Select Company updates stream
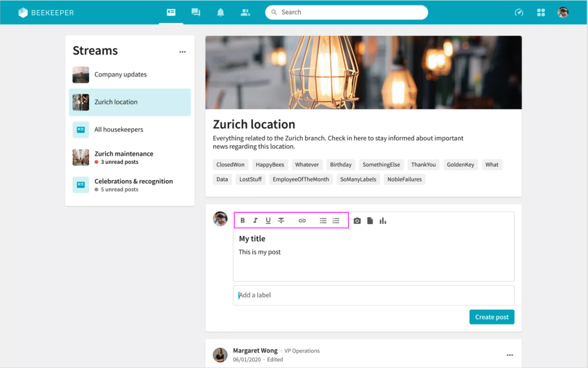The image size is (588, 368). (x=120, y=75)
